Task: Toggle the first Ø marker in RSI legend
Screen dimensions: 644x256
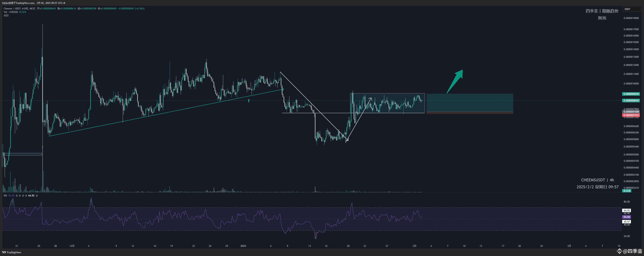Action: pyautogui.click(x=17, y=196)
